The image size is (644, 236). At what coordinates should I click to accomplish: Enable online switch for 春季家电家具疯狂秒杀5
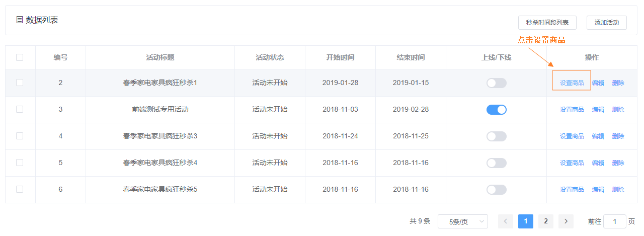[x=496, y=190]
